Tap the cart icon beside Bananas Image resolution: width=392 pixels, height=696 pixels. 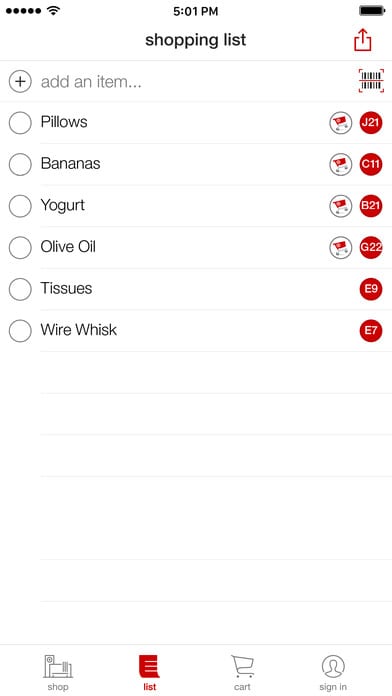click(341, 164)
